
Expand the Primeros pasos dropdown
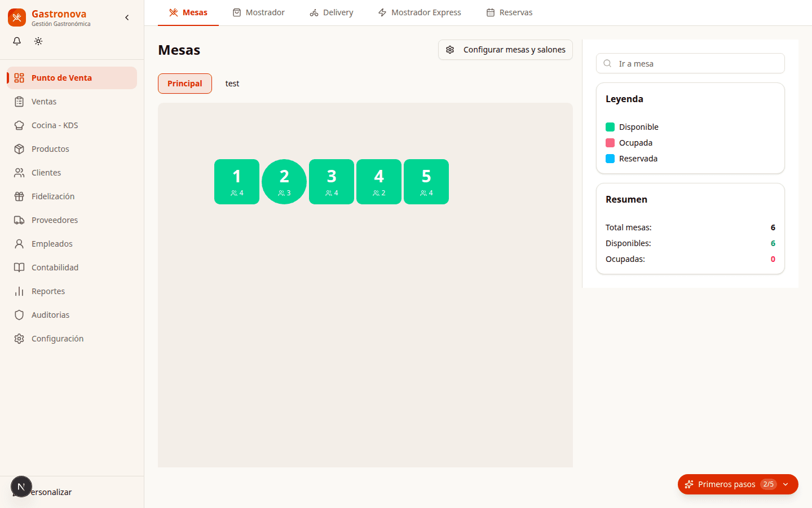click(x=785, y=484)
